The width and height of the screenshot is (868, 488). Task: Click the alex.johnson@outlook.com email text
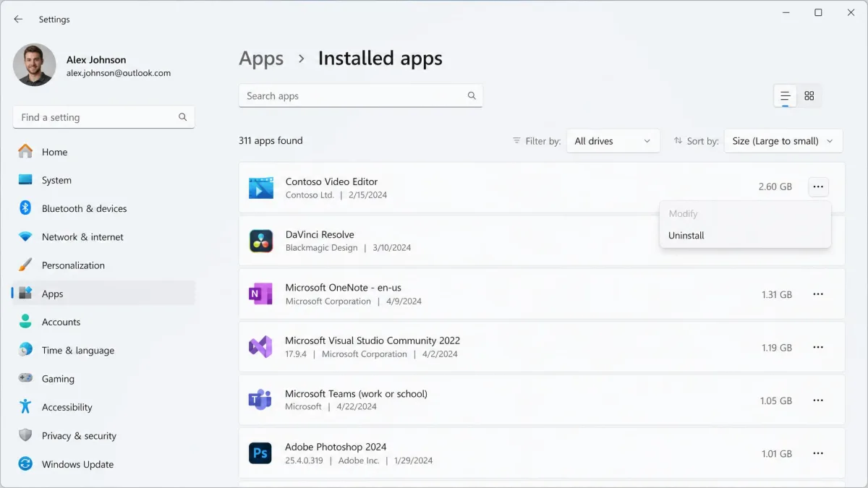coord(119,73)
